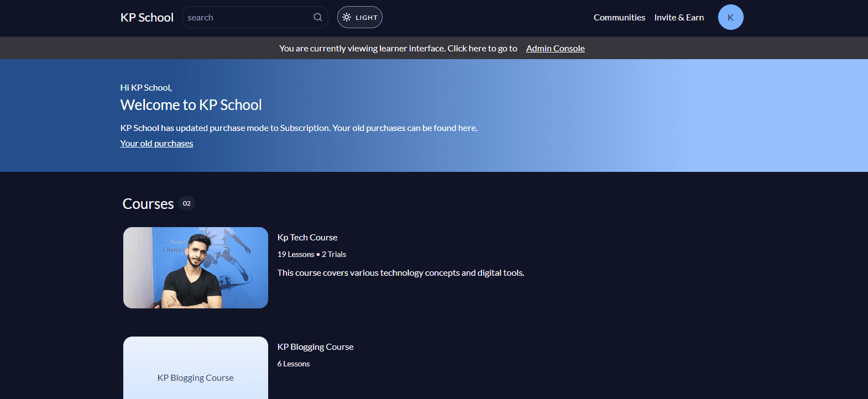Open the Your old purchases link
This screenshot has width=868, height=399.
coord(156,143)
